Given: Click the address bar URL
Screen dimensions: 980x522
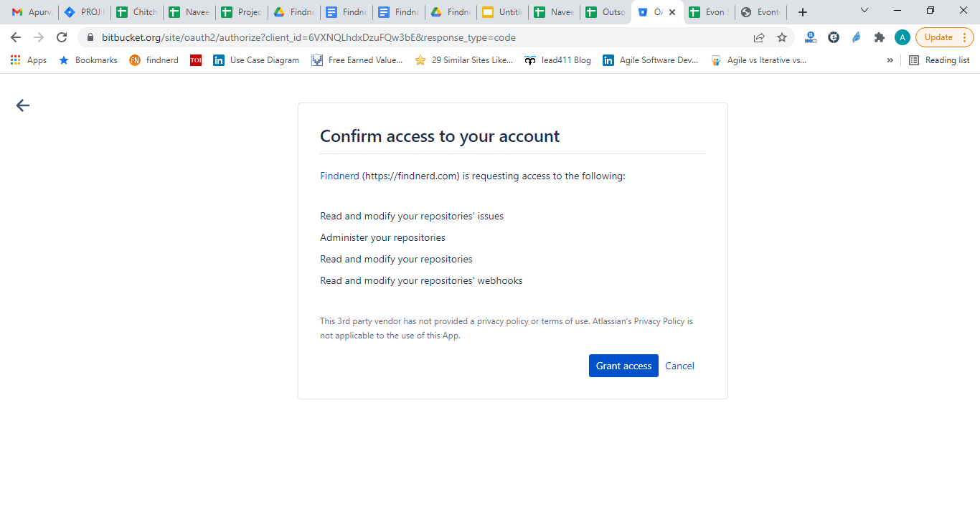Looking at the screenshot, I should click(308, 37).
